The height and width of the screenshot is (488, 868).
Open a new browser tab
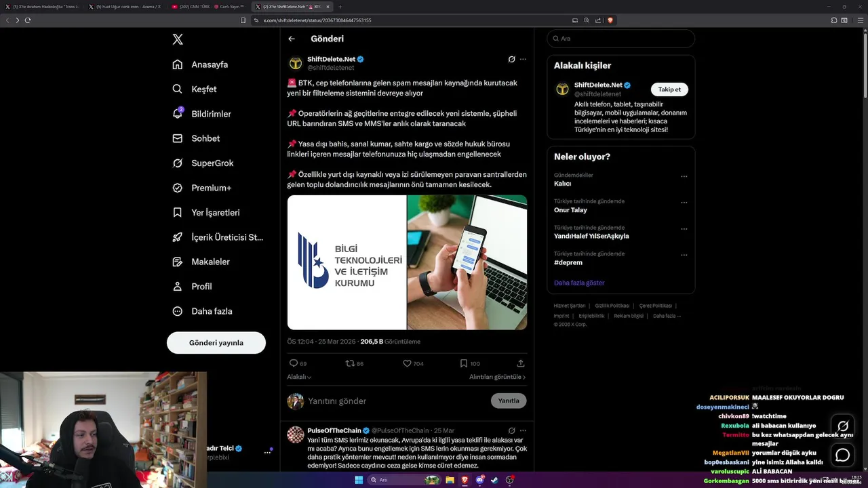click(340, 7)
